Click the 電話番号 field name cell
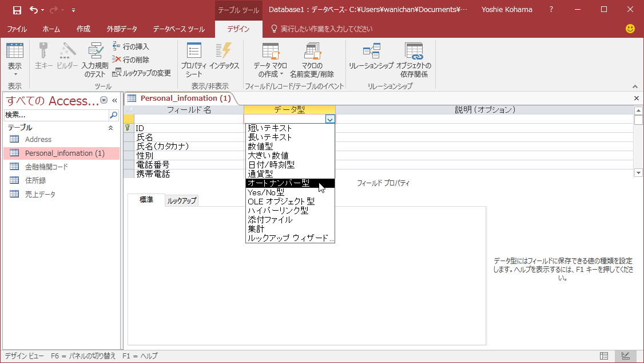This screenshot has height=363, width=644. 189,165
